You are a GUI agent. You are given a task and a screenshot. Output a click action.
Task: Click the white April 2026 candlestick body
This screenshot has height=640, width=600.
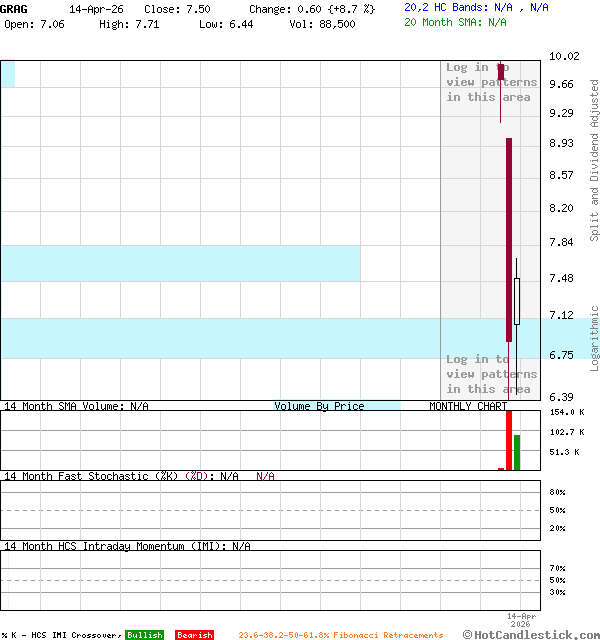tap(517, 301)
